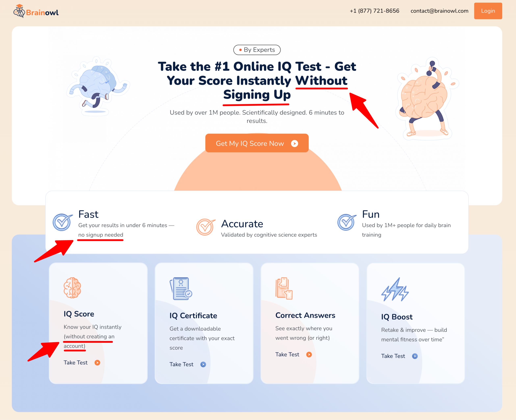Click the brain icon above IQ Score
Viewport: 516px width, 420px height.
click(72, 288)
